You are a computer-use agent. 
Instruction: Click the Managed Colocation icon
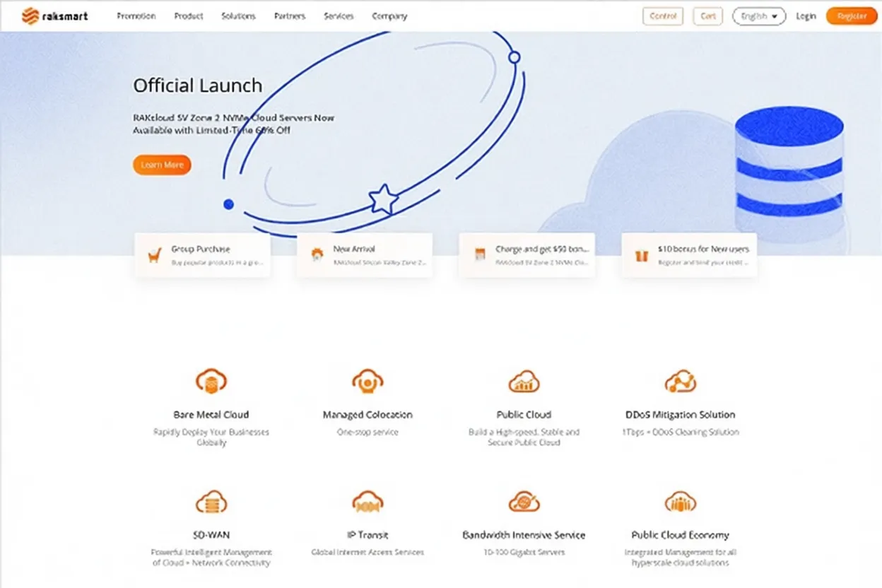[367, 382]
